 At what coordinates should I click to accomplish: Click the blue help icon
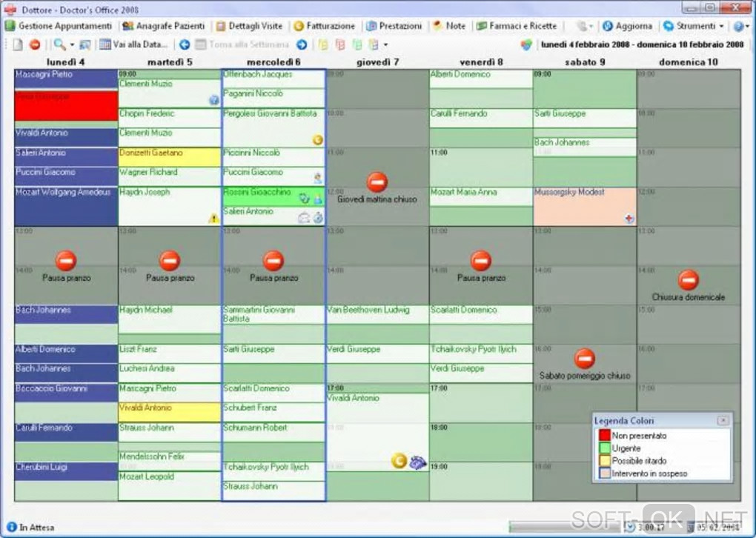click(x=737, y=26)
